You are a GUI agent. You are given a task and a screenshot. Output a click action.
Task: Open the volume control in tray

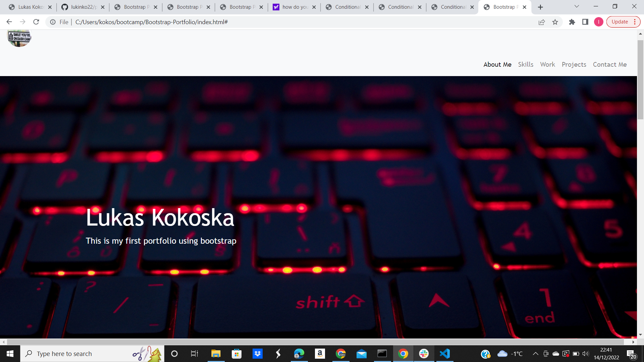pyautogui.click(x=586, y=354)
